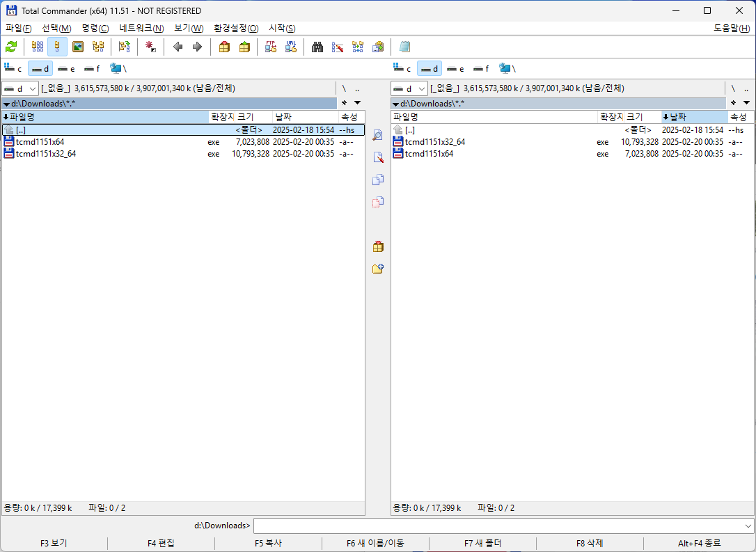Click the green Reread source refresh icon
This screenshot has height=552, width=756.
pos(11,47)
